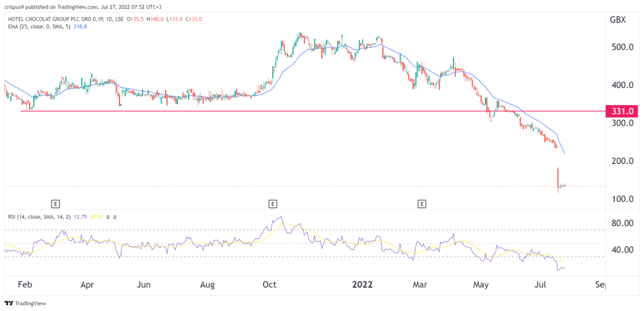Click the 100.0 price axis label
Screen dimensions: 644x311
622,199
